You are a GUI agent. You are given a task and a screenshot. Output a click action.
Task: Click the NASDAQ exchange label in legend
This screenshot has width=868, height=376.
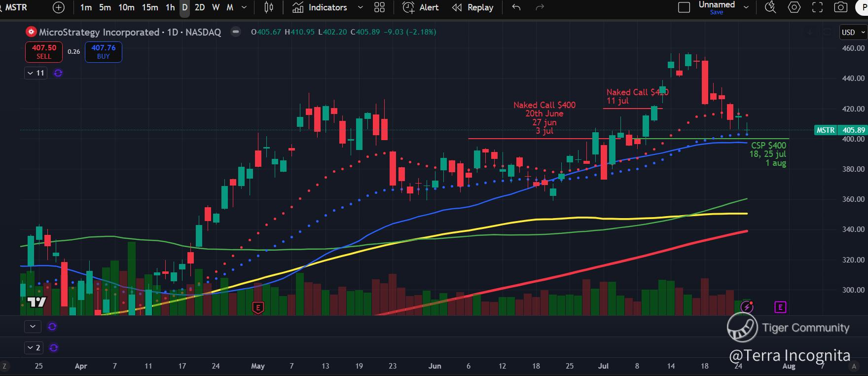click(x=203, y=32)
